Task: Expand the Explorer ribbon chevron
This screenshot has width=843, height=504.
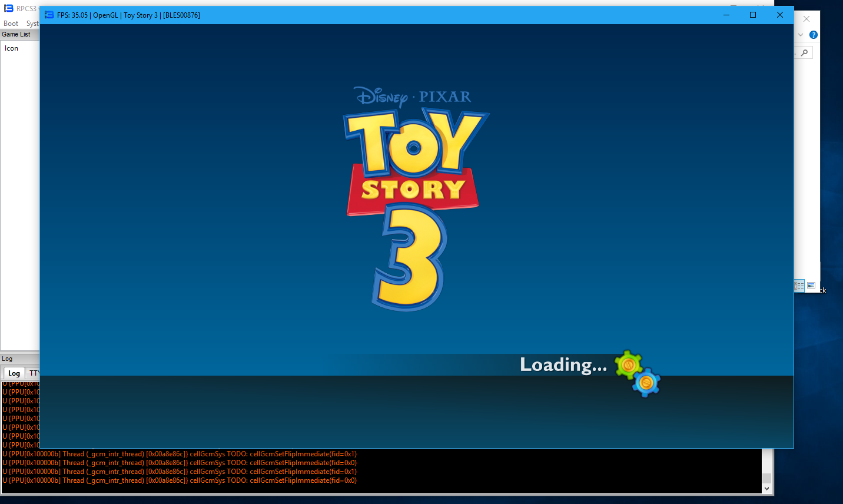Action: pyautogui.click(x=801, y=35)
